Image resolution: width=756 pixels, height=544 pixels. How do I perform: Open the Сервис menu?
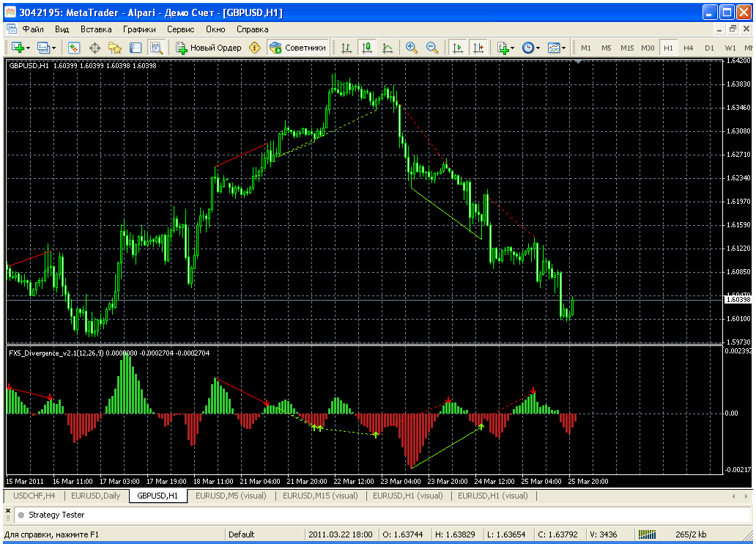[181, 29]
